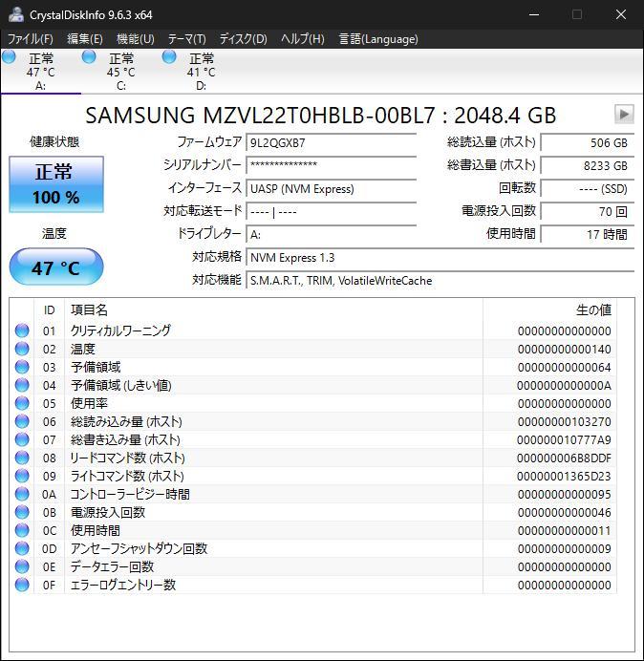Click the features field with S.M.A.R.T., TRIM
Viewport: 644px width, 661px height.
click(x=440, y=280)
